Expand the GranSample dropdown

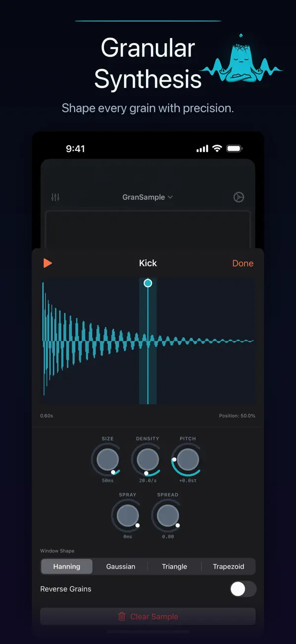coord(148,197)
